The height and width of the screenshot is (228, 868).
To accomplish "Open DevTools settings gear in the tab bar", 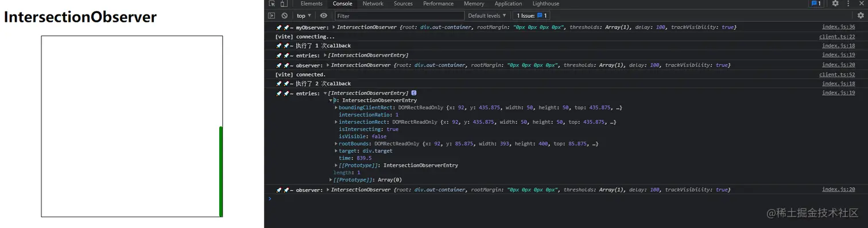I will 835,3.
